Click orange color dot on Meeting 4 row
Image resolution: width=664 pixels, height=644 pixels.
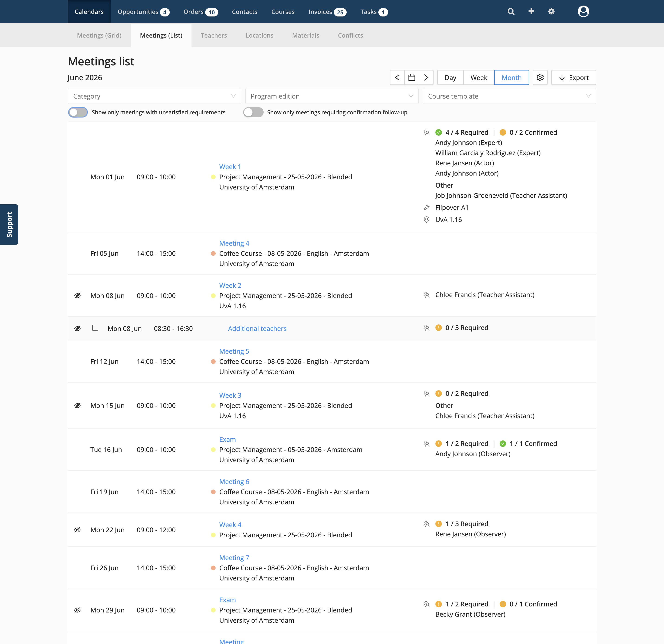pos(213,253)
